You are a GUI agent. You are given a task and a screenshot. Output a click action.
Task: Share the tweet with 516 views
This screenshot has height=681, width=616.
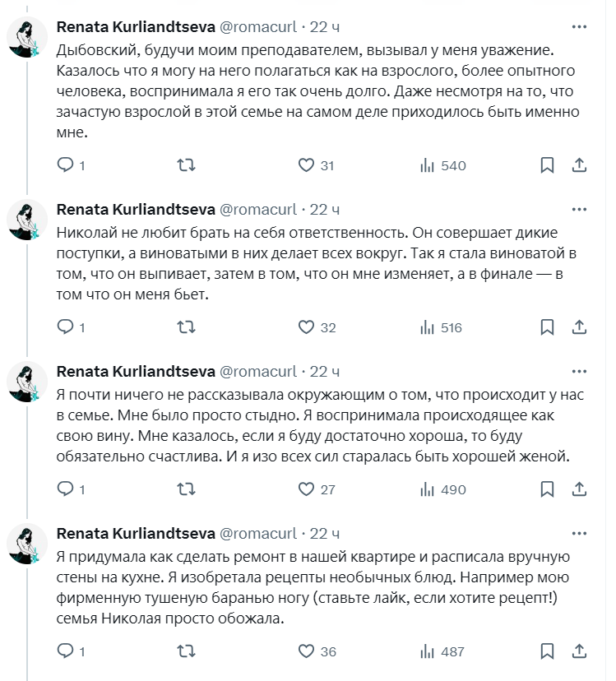click(579, 327)
